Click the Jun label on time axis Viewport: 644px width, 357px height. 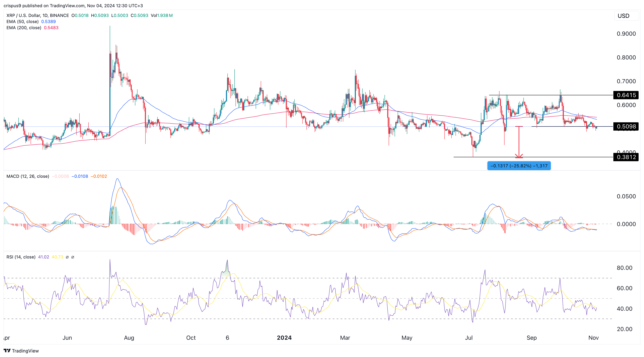(67, 338)
